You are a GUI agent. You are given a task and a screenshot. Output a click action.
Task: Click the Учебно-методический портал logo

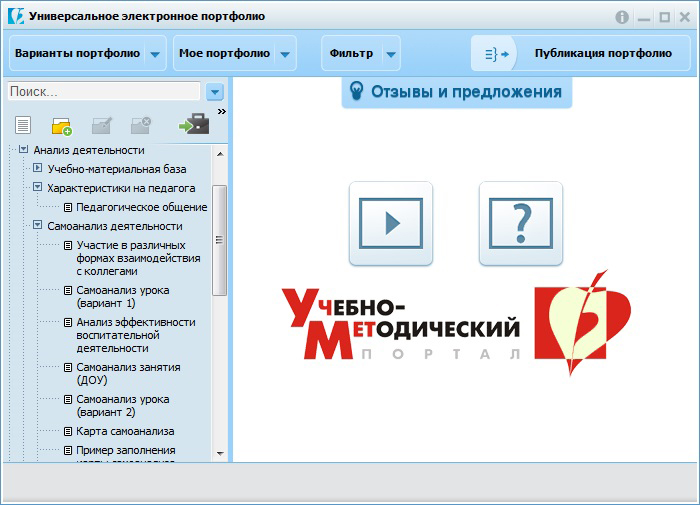(x=456, y=322)
